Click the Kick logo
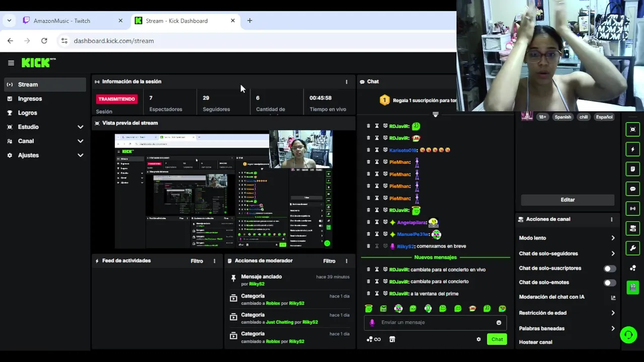Image resolution: width=644 pixels, height=362 pixels. click(38, 63)
